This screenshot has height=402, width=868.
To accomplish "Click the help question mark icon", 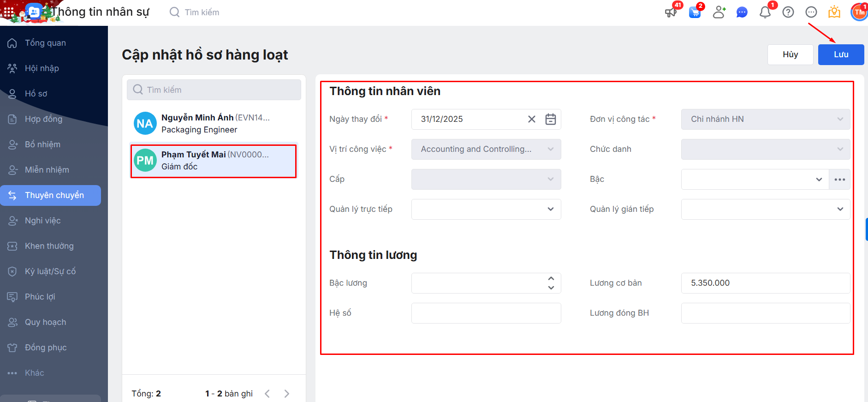I will (x=788, y=12).
